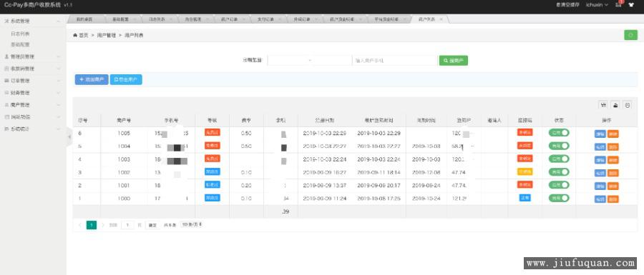Screen dimensions: 644x275
Task: Click the level badge of merchant 1002
Action: tap(213, 171)
